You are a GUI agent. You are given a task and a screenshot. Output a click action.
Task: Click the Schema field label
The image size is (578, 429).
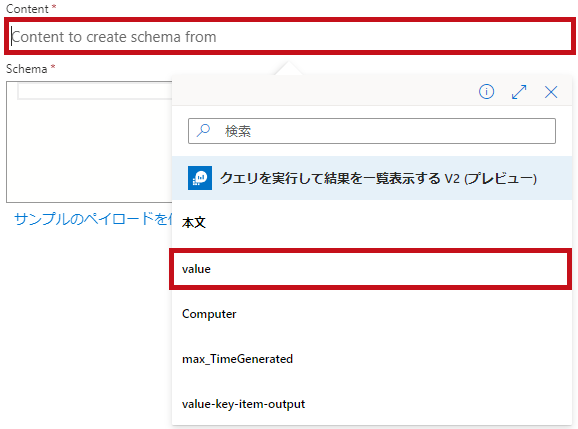[x=27, y=69]
